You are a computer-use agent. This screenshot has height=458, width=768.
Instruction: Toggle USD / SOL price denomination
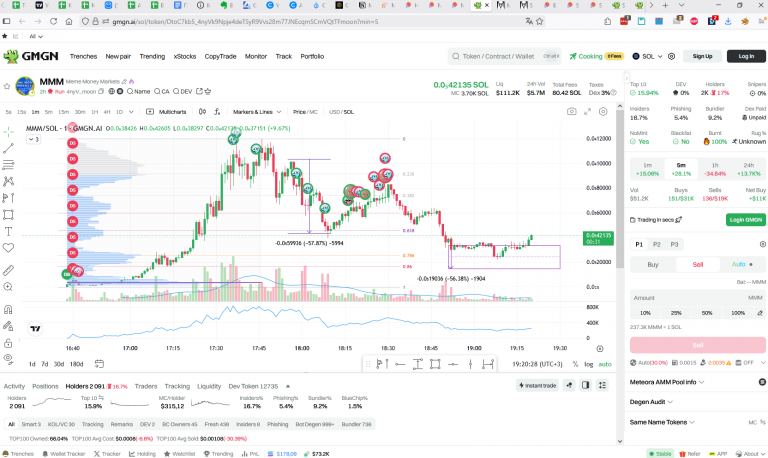click(x=341, y=112)
